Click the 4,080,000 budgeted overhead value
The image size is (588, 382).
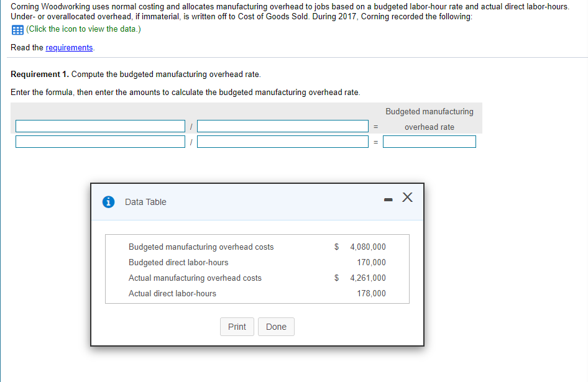(368, 247)
